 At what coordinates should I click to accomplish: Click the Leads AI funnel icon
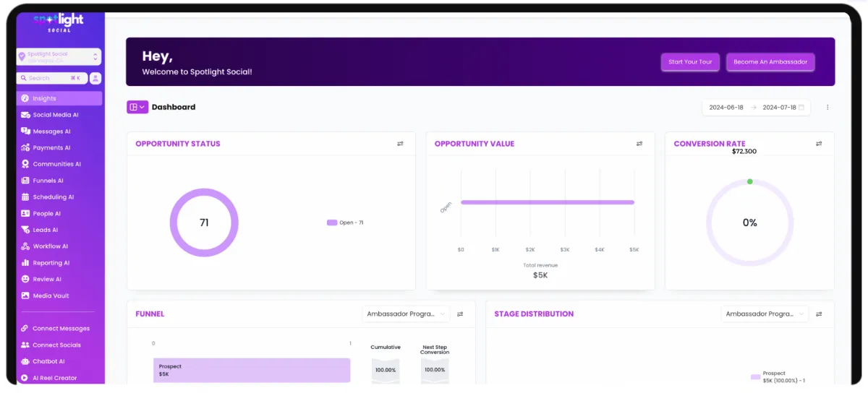click(25, 230)
